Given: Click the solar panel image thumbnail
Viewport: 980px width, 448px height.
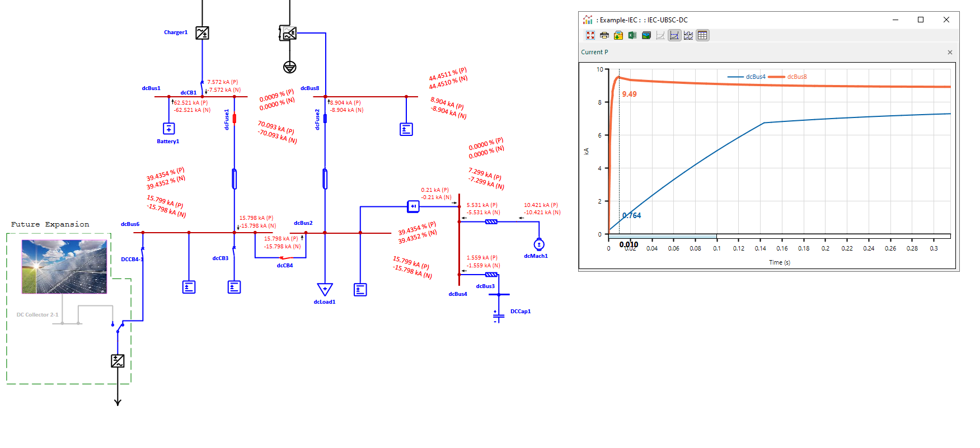Looking at the screenshot, I should pyautogui.click(x=64, y=267).
